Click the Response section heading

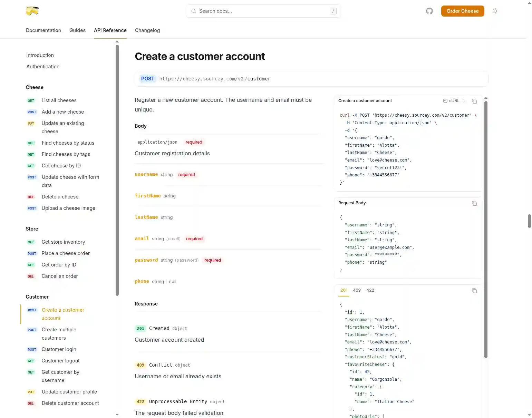click(146, 304)
